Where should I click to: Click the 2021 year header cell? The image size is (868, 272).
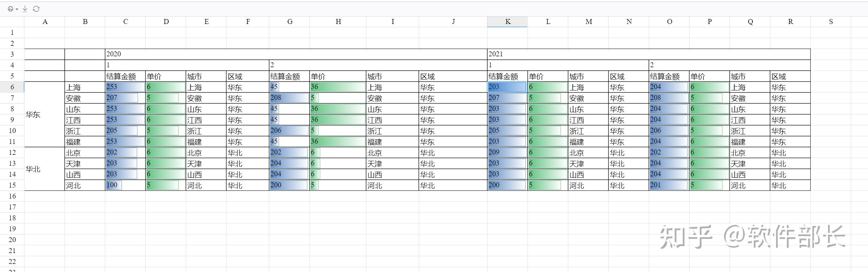648,54
